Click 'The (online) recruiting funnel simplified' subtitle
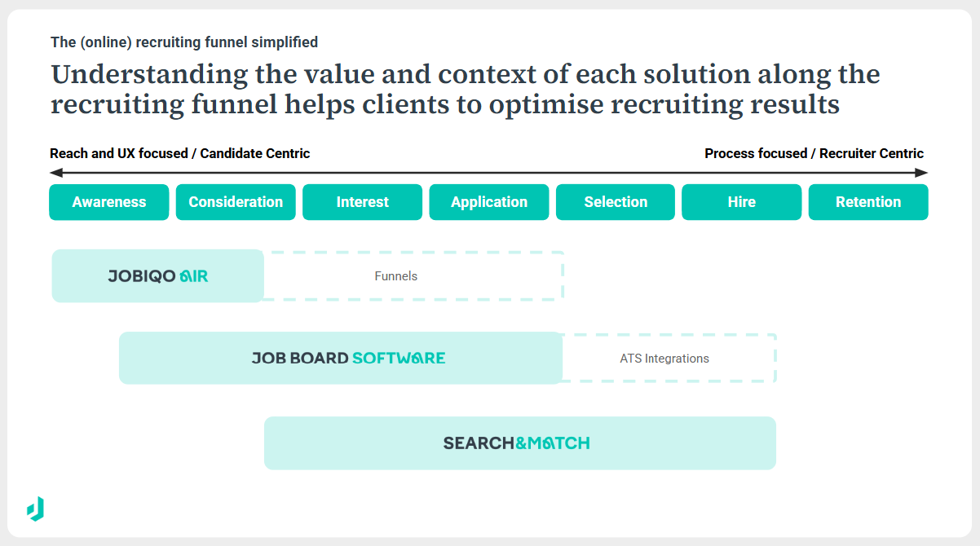 tap(184, 42)
